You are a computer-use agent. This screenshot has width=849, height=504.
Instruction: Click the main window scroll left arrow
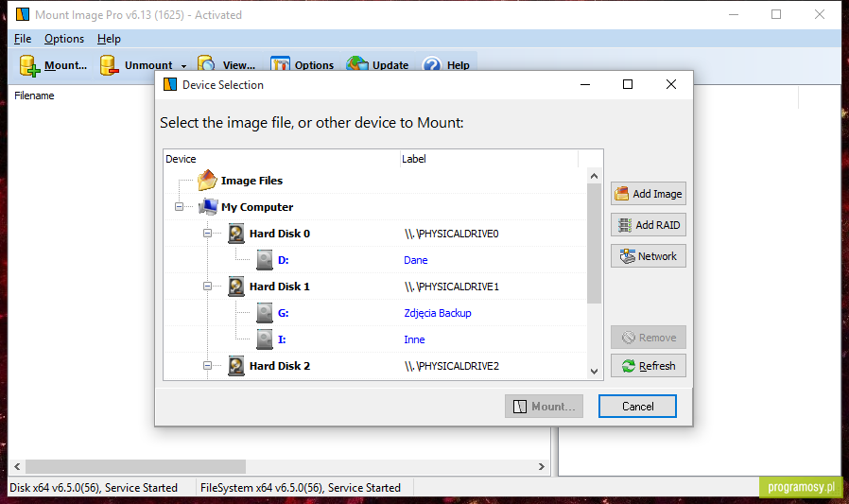click(x=17, y=466)
